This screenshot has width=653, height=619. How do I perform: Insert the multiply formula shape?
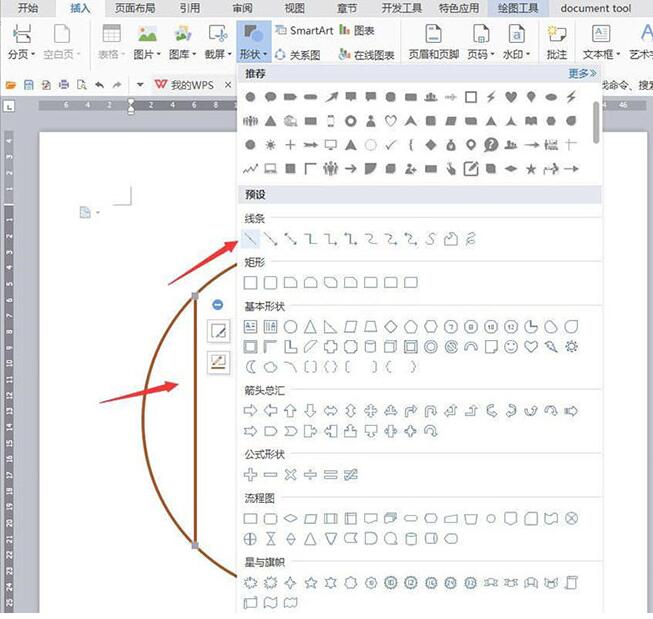(x=290, y=474)
